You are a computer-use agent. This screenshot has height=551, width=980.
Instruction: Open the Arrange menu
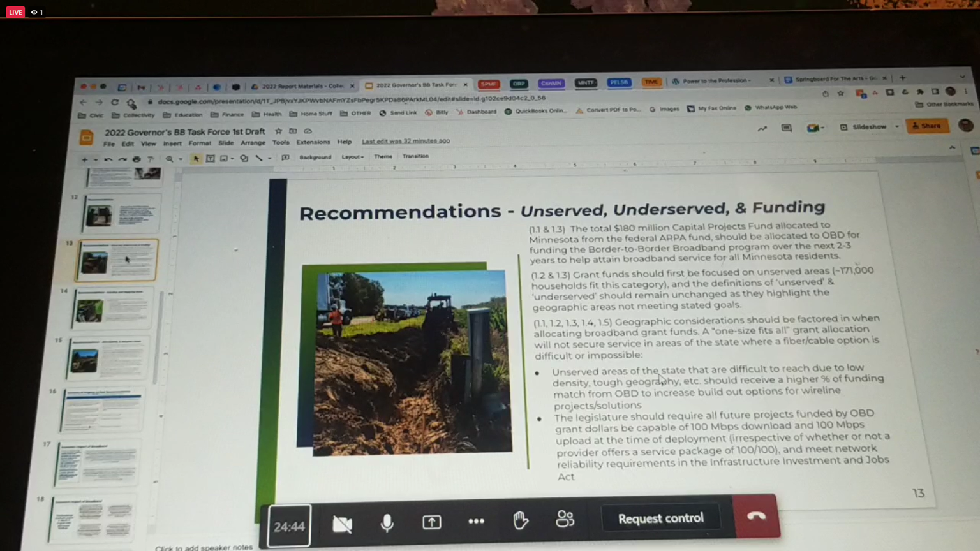(x=253, y=143)
